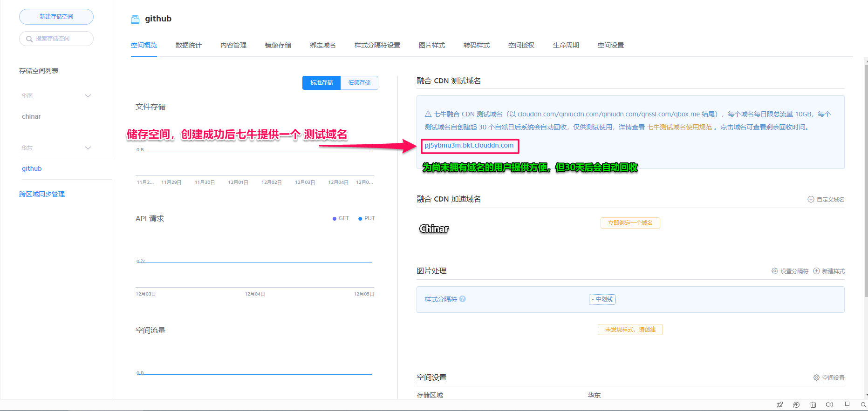Click the gear icon beside 设置分隔符
868x411 pixels.
(x=774, y=271)
